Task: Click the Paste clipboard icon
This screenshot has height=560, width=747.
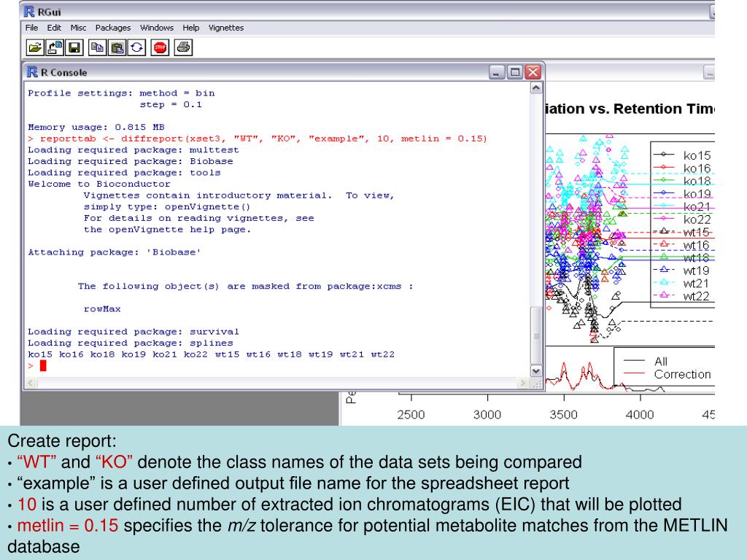Action: coord(117,47)
